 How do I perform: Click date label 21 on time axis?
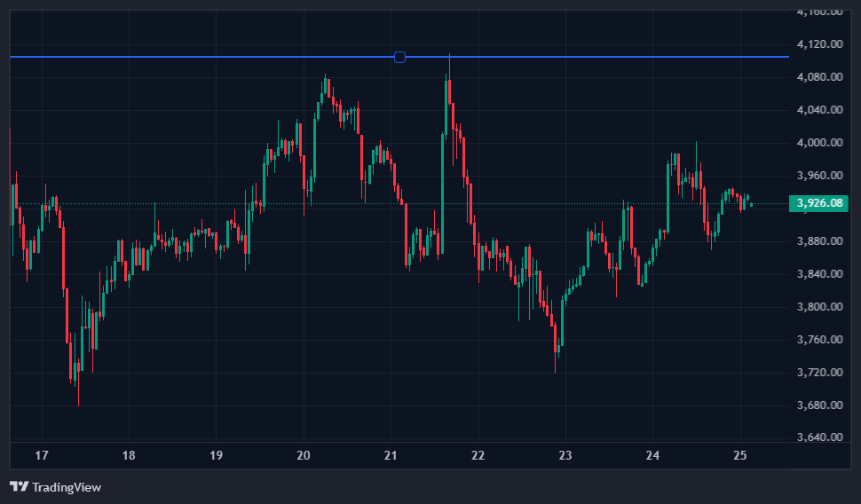pos(391,456)
